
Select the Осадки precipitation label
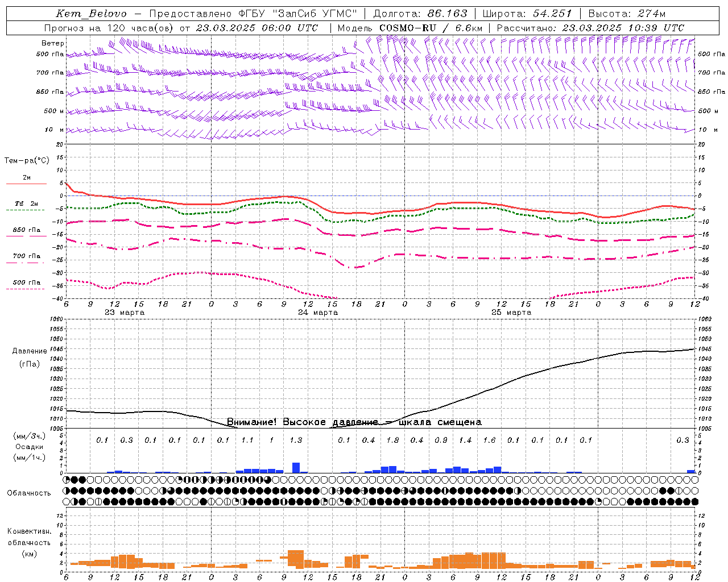pos(29,447)
